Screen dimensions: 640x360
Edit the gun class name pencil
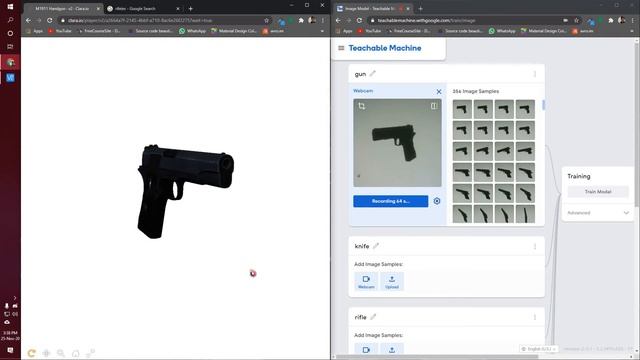click(373, 73)
